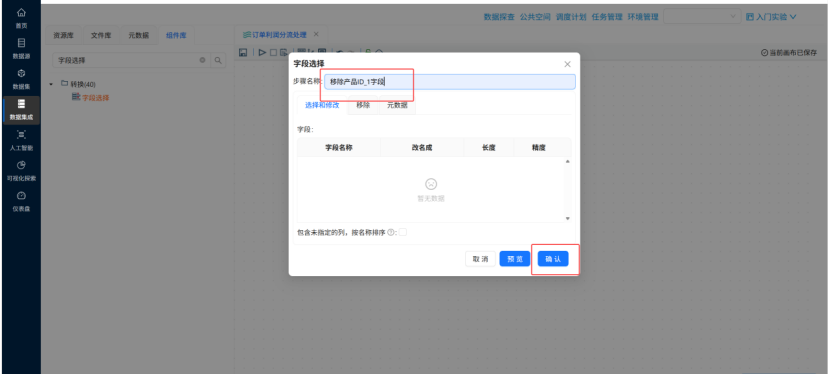
Task: Clear the 字段选择 search box text
Action: pos(202,60)
